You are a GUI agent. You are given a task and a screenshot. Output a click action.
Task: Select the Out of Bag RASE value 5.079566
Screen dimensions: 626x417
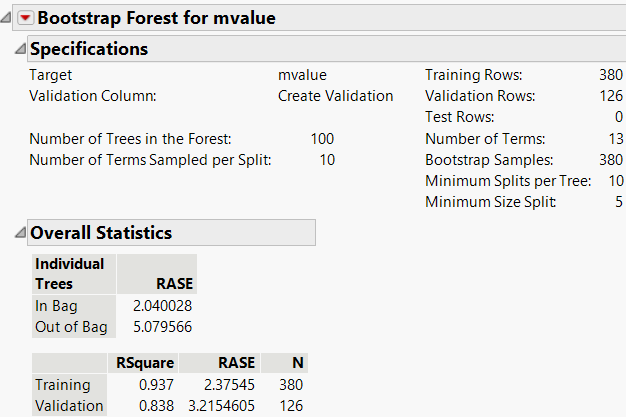click(x=162, y=327)
